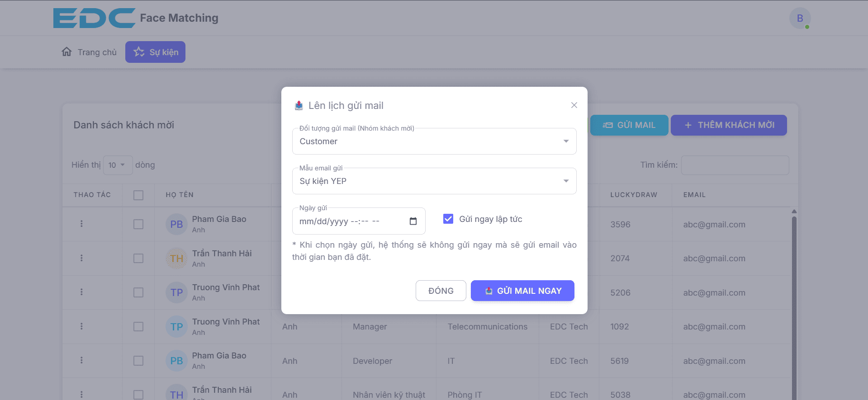Tick the select-all checkbox in table header
The image size is (868, 400).
point(138,195)
